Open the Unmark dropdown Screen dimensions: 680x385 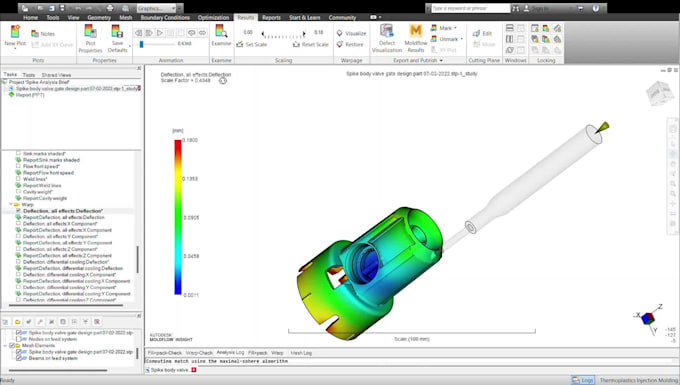click(447, 39)
